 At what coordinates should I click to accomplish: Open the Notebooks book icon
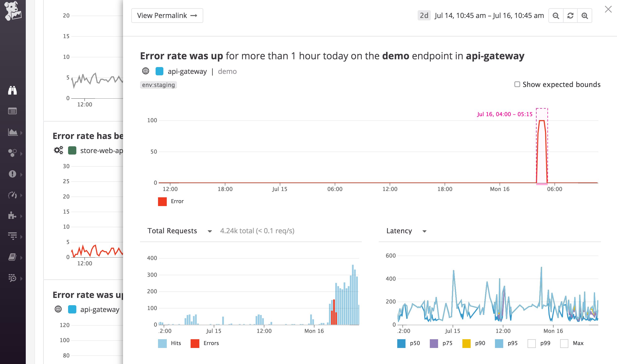[13, 257]
